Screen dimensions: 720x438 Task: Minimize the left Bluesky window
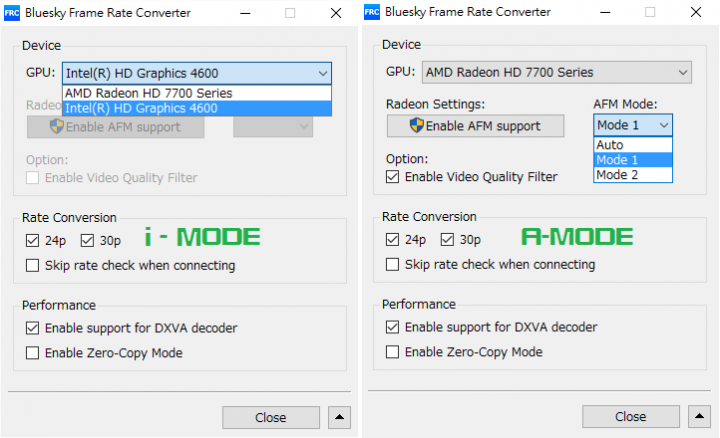[245, 13]
